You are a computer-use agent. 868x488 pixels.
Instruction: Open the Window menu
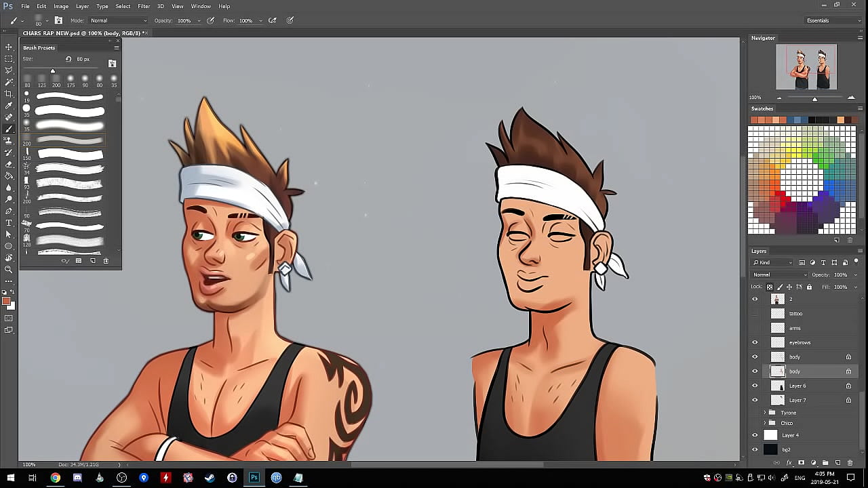pyautogui.click(x=201, y=6)
